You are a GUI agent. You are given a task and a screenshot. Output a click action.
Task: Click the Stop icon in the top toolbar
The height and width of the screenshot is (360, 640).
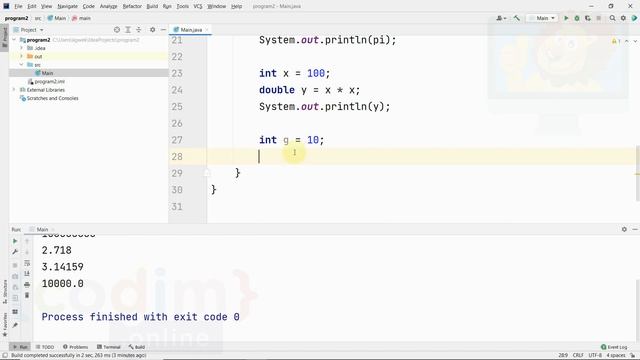[599, 18]
